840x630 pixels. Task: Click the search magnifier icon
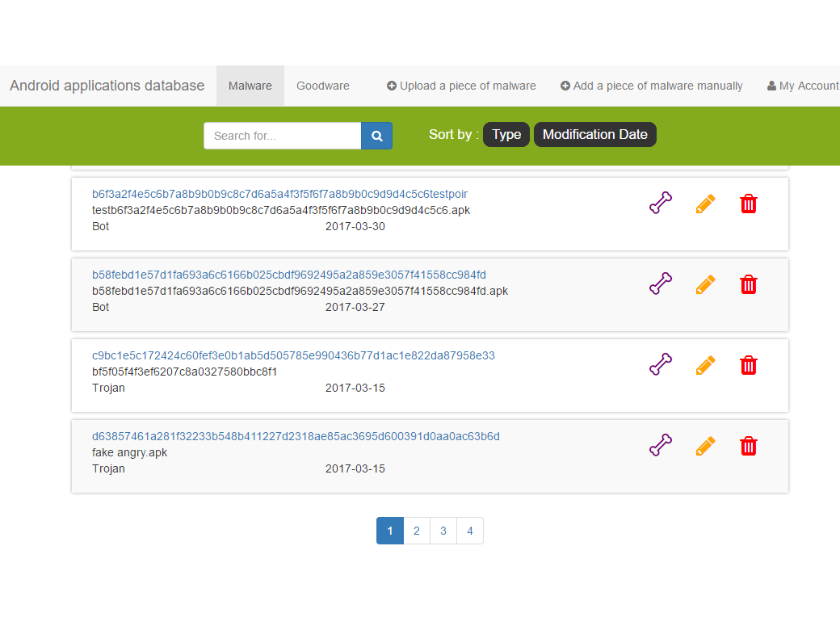(376, 136)
